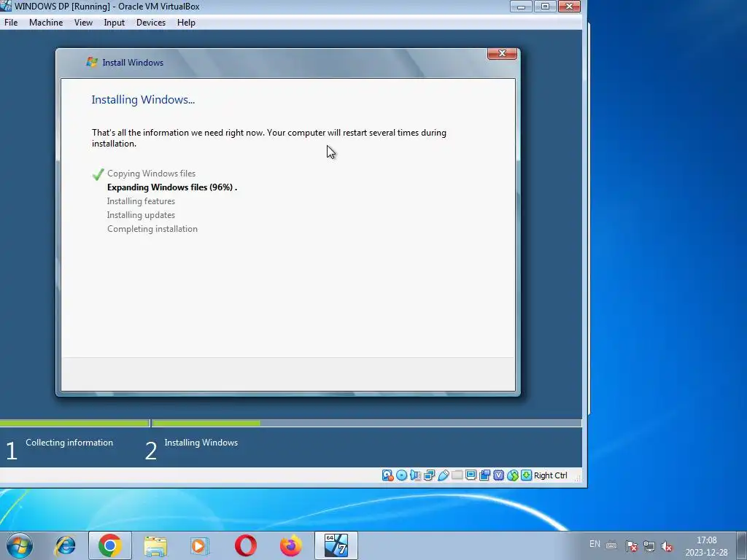
Task: Open the audio indicator in VirtualBox status bar
Action: tap(415, 475)
